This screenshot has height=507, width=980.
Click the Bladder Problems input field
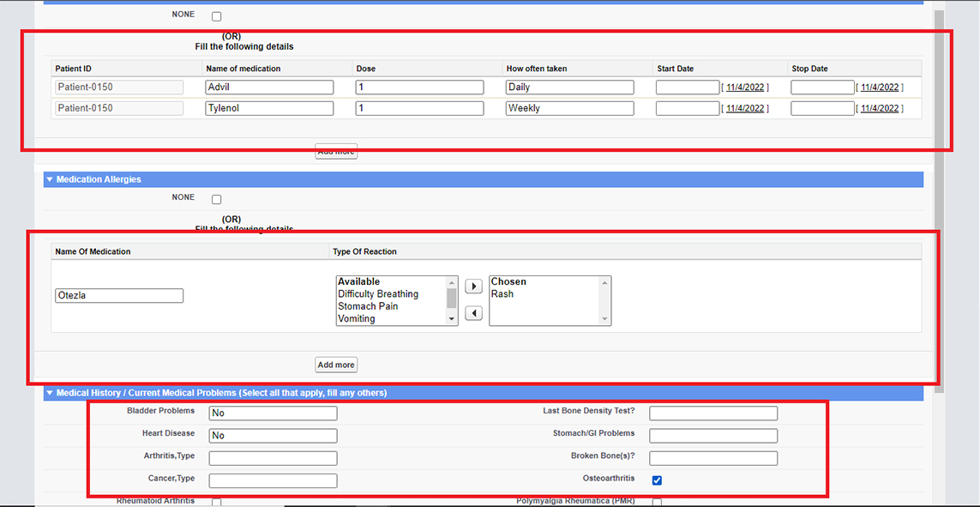click(x=273, y=413)
